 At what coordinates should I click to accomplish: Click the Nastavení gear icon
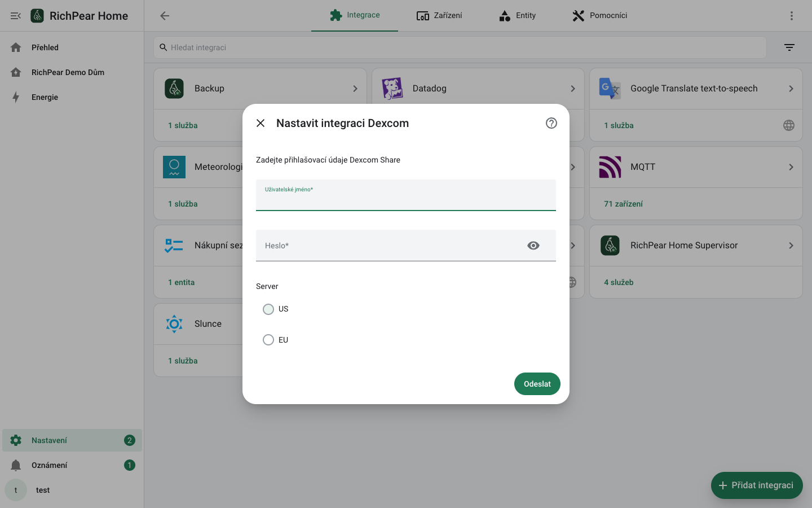click(16, 440)
